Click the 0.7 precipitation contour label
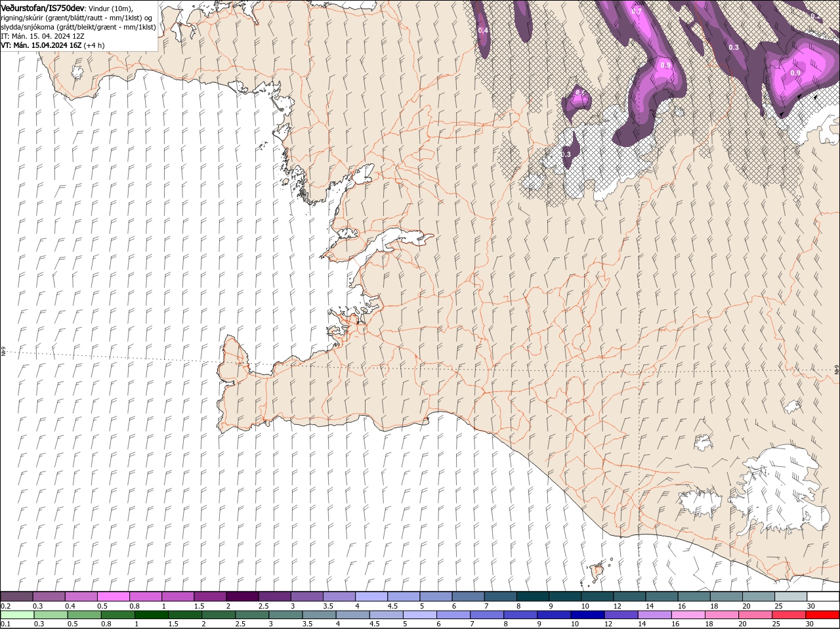This screenshot has width=840, height=629. [x=636, y=11]
